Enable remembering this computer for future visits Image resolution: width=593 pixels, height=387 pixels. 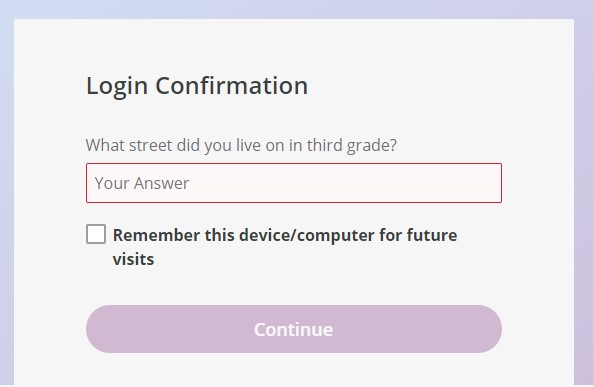(x=96, y=234)
